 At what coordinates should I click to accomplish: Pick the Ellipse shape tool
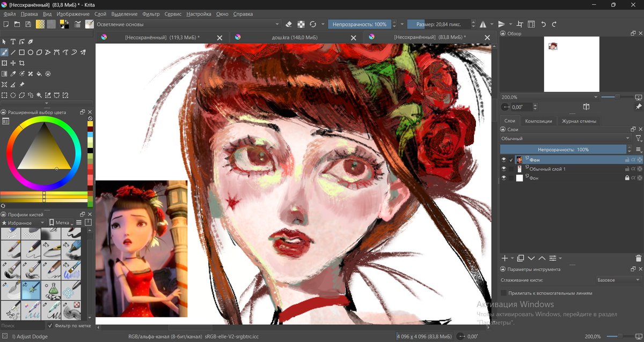coord(31,53)
